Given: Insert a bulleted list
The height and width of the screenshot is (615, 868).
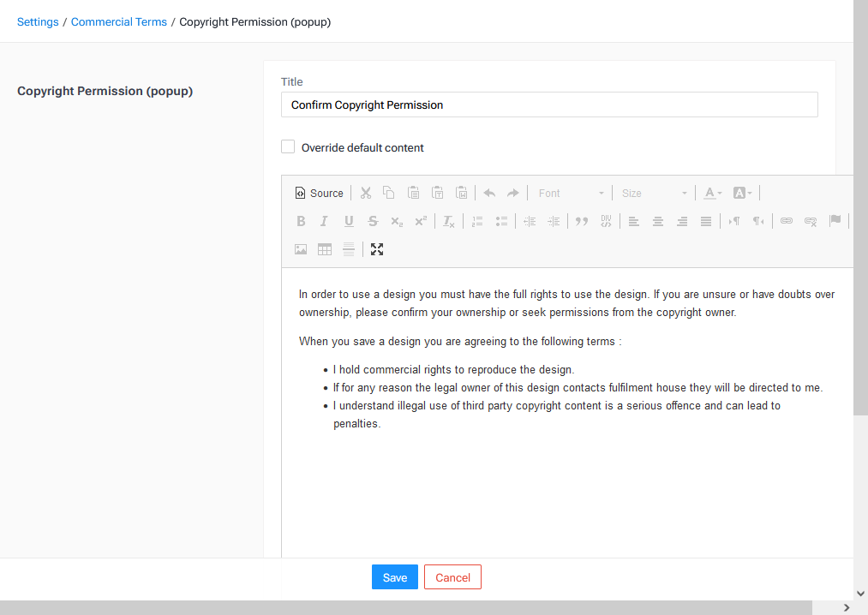Looking at the screenshot, I should 501,222.
